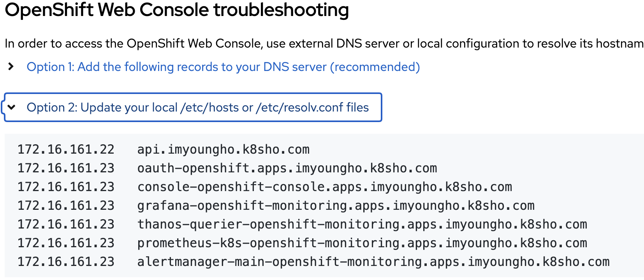Select the prometheus-k8s-openshift-monitoring hostname entry
The height and width of the screenshot is (280, 644).
pyautogui.click(x=362, y=243)
